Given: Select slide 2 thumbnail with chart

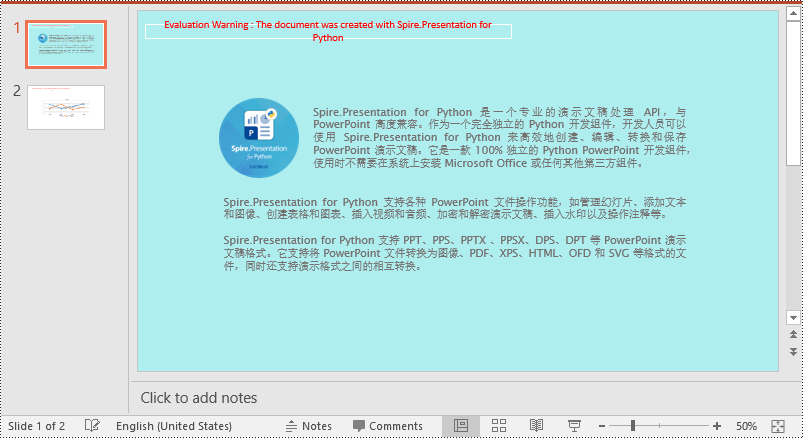Looking at the screenshot, I should point(66,107).
